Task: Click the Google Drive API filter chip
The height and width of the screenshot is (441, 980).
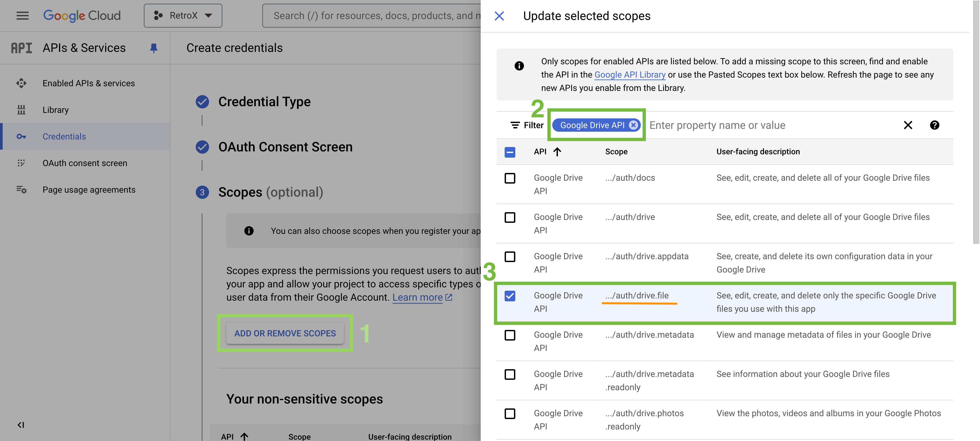Action: coord(592,125)
